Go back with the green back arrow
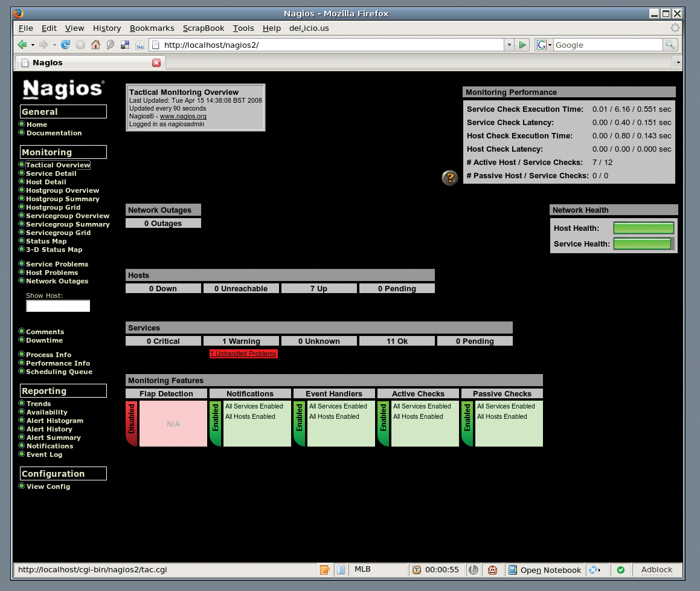This screenshot has width=700, height=591. pos(22,45)
